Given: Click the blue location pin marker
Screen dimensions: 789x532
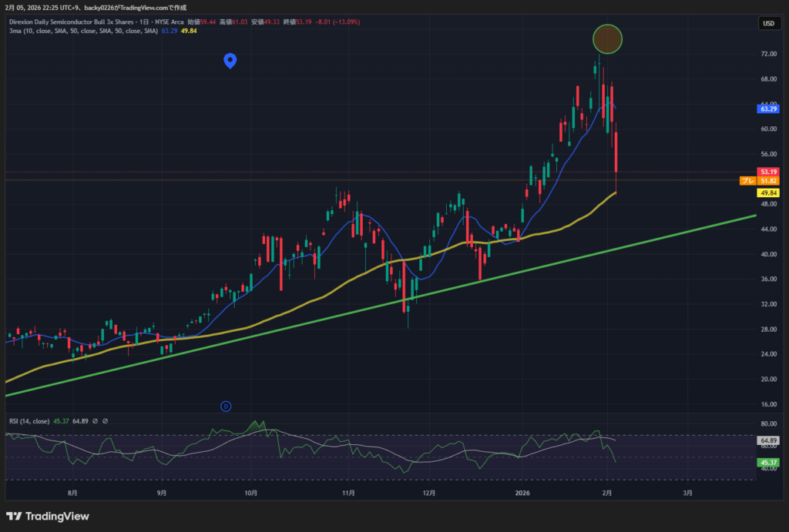Looking at the screenshot, I should tap(230, 60).
